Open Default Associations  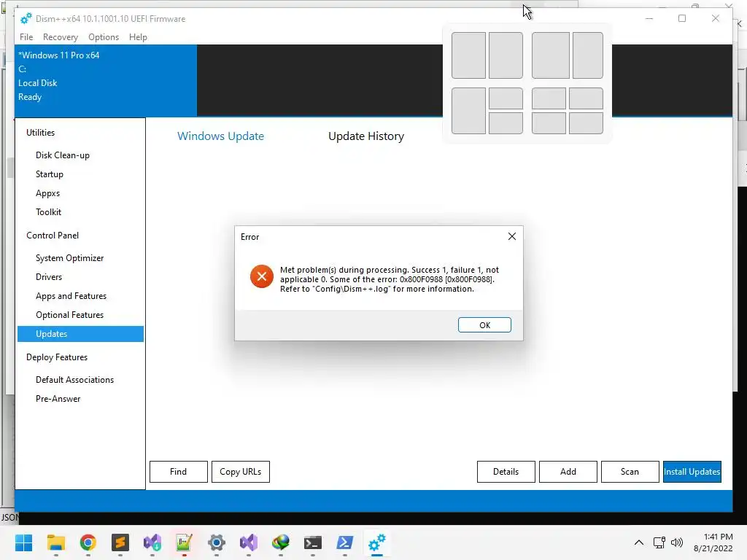[75, 380]
